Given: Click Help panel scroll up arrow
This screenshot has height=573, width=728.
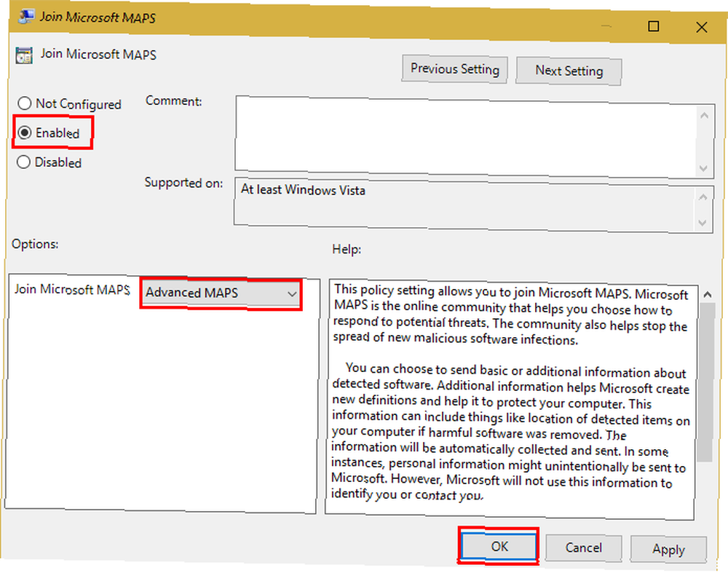Looking at the screenshot, I should pos(707,294).
